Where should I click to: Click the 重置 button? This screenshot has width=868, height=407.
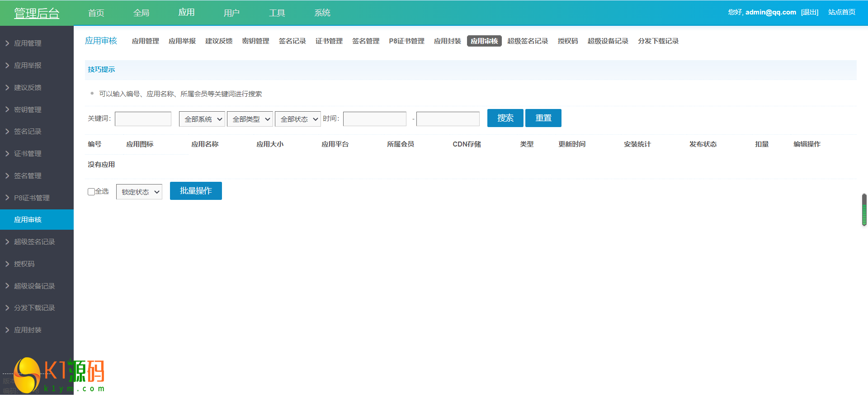click(543, 118)
